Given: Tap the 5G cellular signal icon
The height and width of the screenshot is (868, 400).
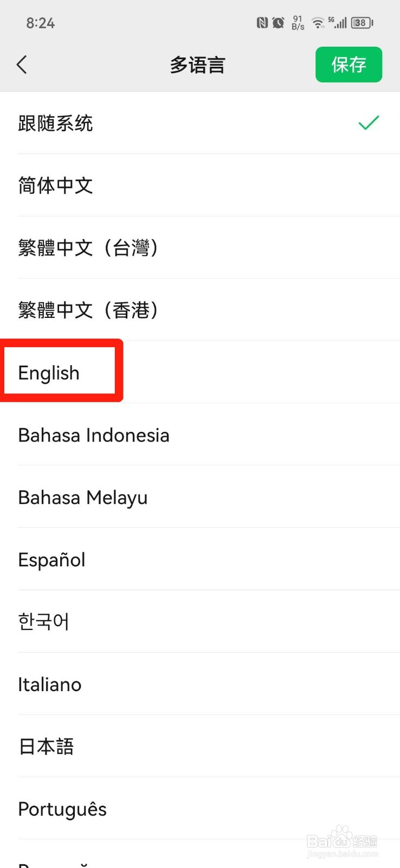Looking at the screenshot, I should point(337,23).
